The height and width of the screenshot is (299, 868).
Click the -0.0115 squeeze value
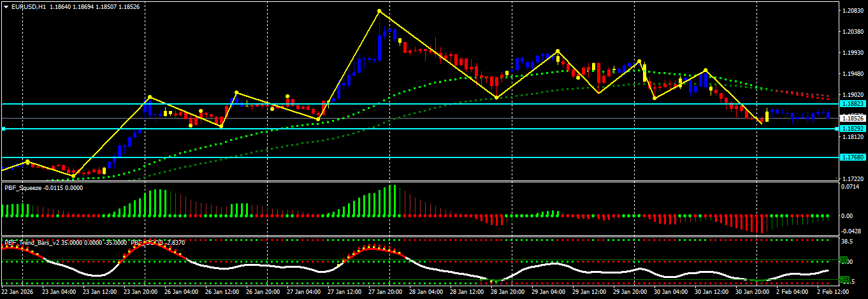tap(54, 187)
